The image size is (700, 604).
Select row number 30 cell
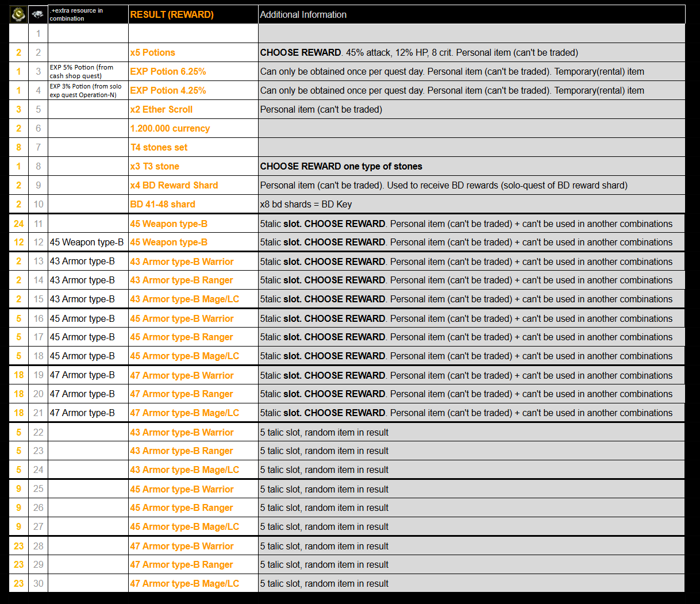coord(38,583)
